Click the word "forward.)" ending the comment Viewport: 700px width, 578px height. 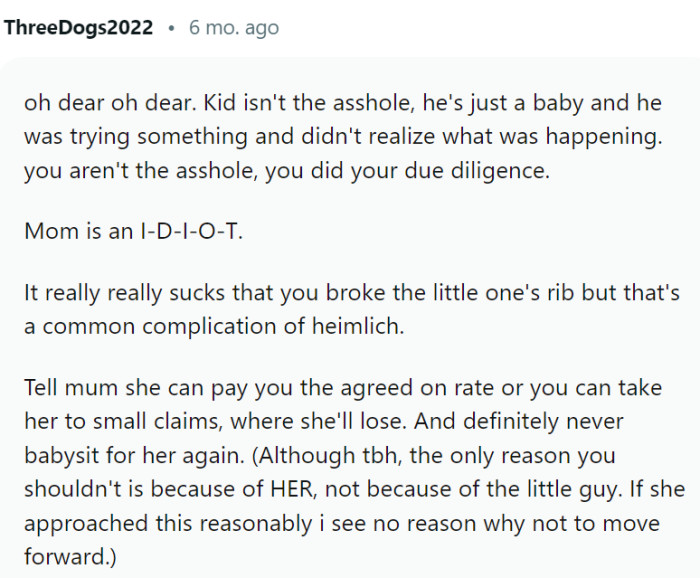coord(70,557)
